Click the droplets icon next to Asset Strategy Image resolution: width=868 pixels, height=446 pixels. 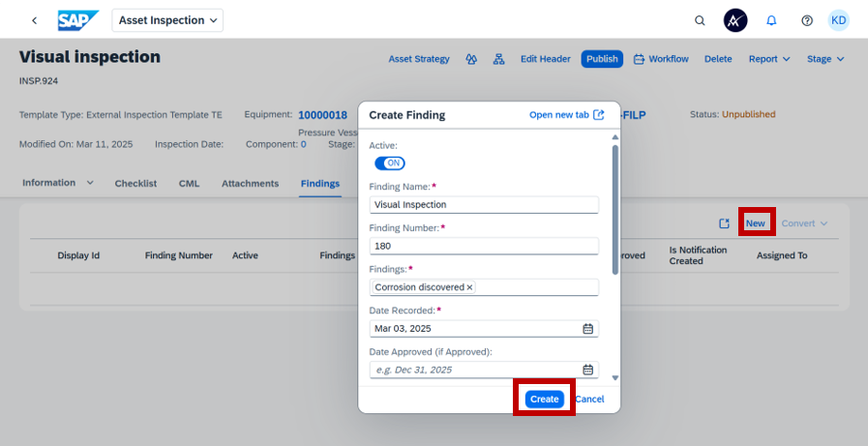pos(471,59)
